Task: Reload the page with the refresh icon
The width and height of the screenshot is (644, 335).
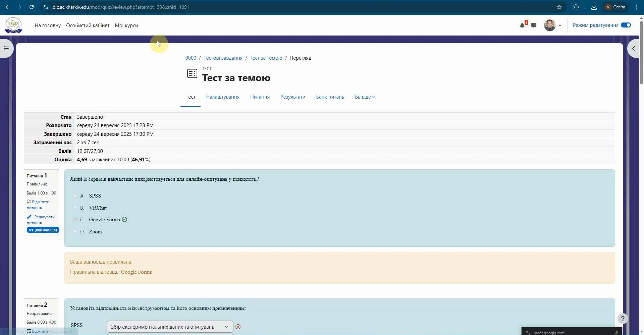Action: (32, 7)
